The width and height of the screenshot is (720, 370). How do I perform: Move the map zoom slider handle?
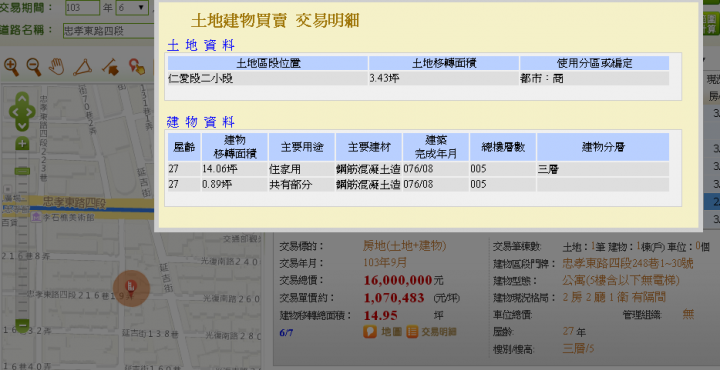22,171
